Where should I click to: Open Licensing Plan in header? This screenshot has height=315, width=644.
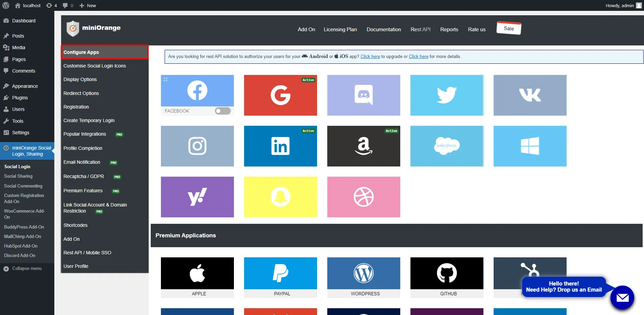point(340,29)
